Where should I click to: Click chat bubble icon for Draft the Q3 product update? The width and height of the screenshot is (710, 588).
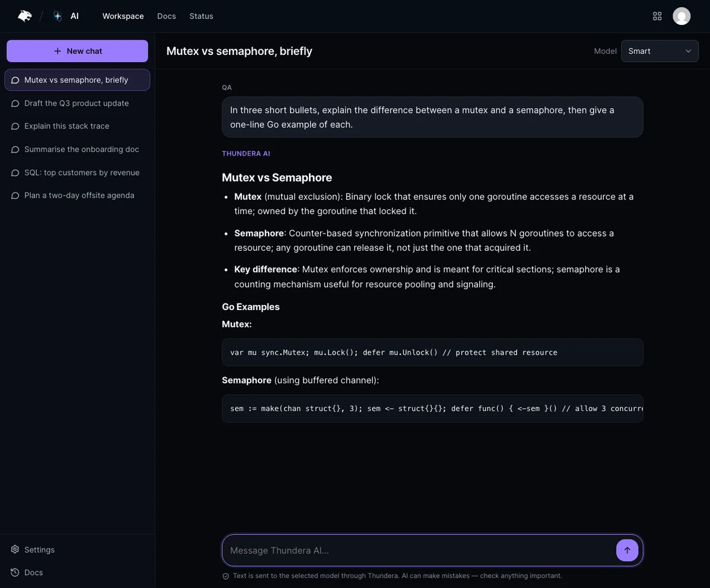point(15,103)
